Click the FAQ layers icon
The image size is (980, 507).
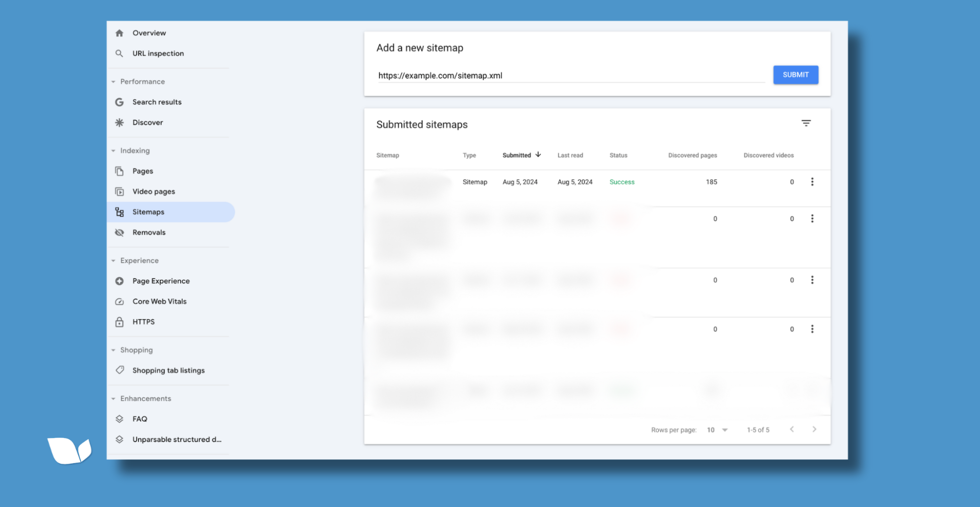point(119,419)
